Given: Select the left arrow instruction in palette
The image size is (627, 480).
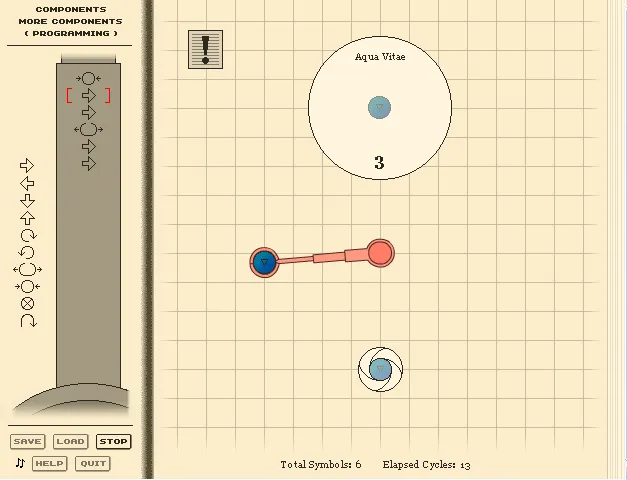Looking at the screenshot, I should pos(27,183).
